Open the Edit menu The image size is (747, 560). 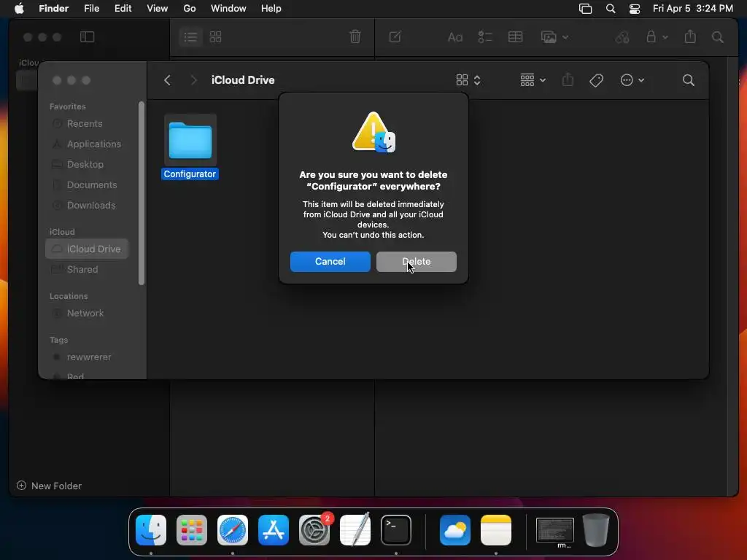(123, 9)
